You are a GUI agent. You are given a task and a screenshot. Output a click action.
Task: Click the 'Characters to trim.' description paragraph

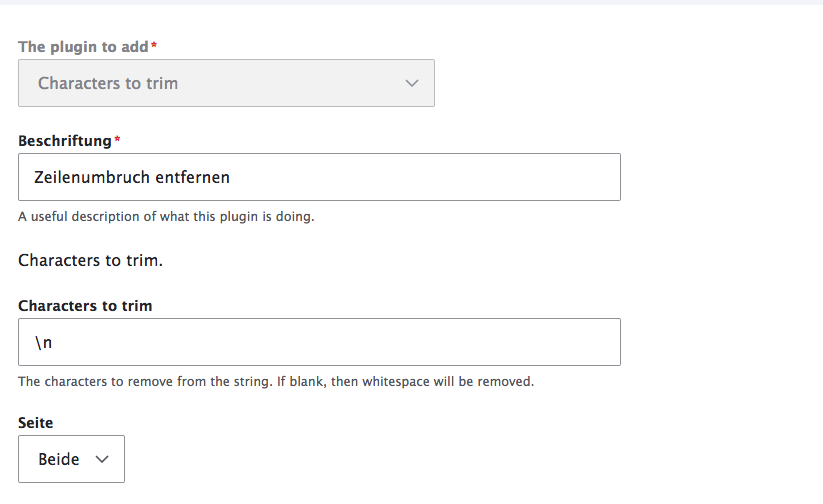point(90,261)
